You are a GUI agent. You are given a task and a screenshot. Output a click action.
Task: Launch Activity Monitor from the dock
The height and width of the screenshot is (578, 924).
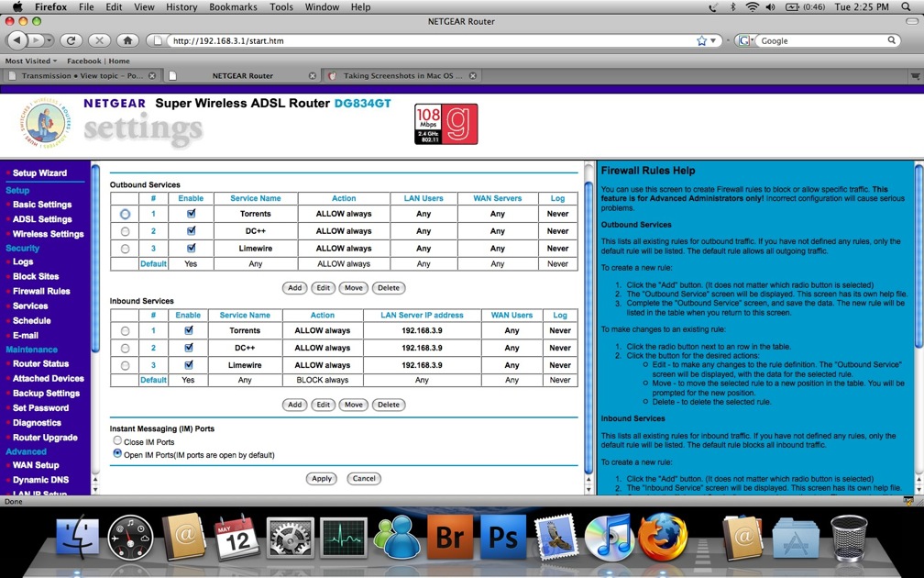tap(344, 538)
